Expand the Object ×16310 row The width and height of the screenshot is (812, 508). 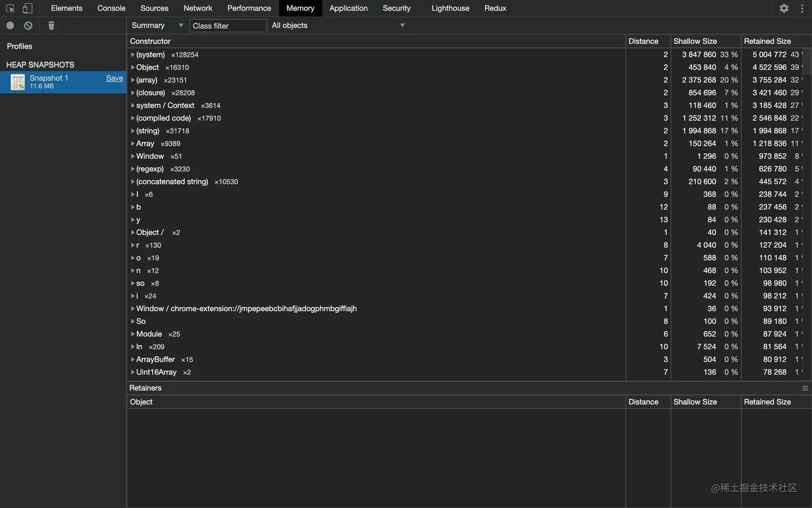pos(133,67)
